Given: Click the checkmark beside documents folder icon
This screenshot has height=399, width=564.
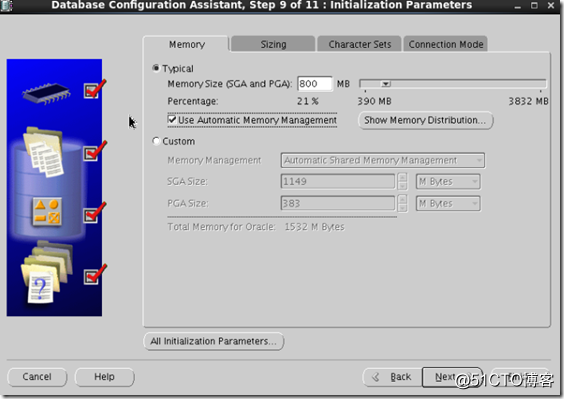Looking at the screenshot, I should click(94, 151).
